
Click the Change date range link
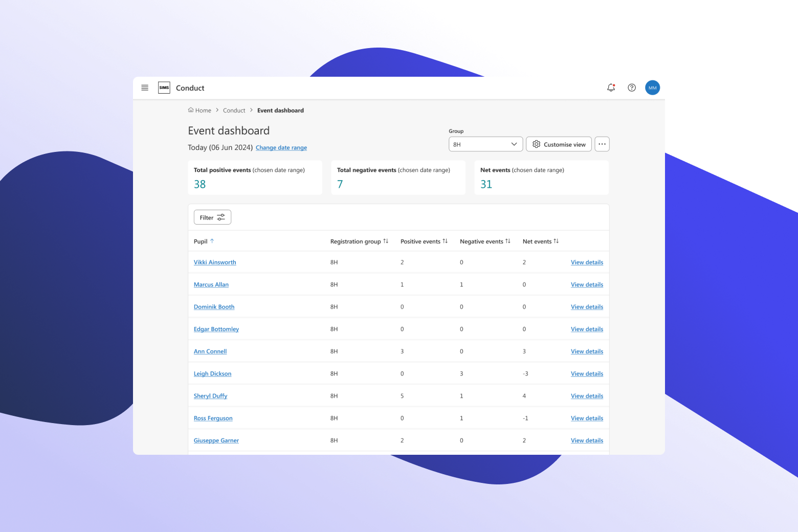pyautogui.click(x=281, y=148)
